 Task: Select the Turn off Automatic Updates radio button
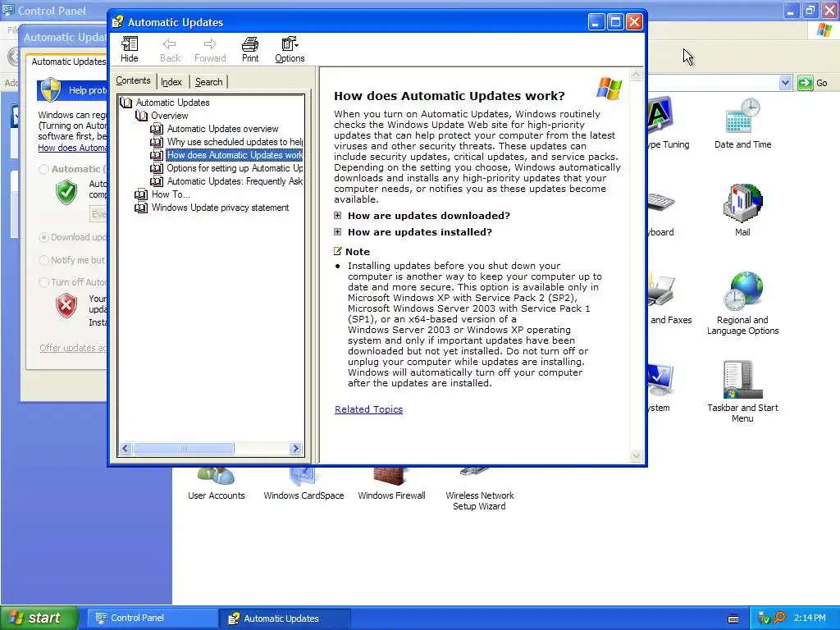(x=44, y=282)
